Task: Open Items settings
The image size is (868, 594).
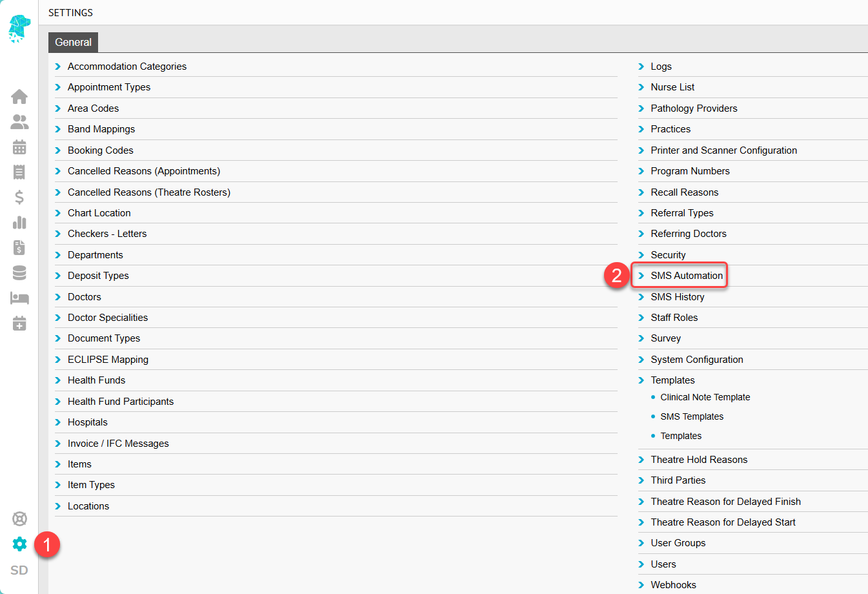Action: [79, 464]
